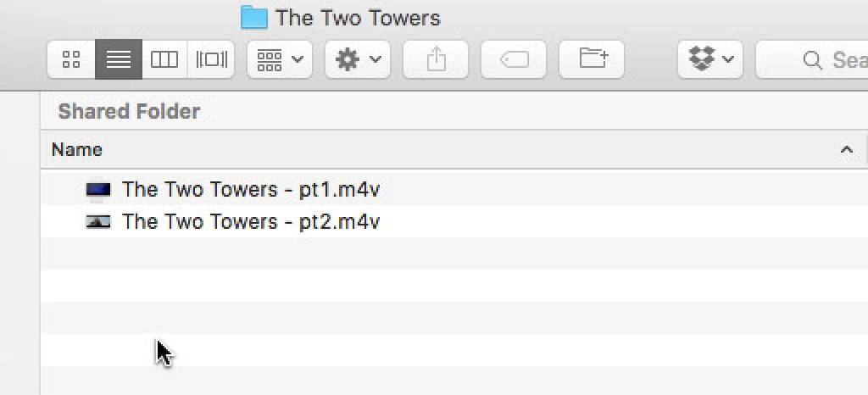Click the Share toolbar button
The width and height of the screenshot is (868, 395).
coord(436,59)
